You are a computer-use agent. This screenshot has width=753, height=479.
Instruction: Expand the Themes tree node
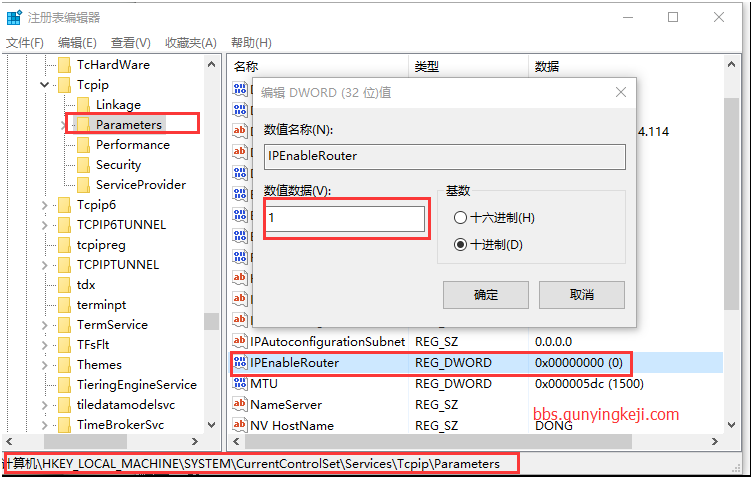[x=45, y=365]
